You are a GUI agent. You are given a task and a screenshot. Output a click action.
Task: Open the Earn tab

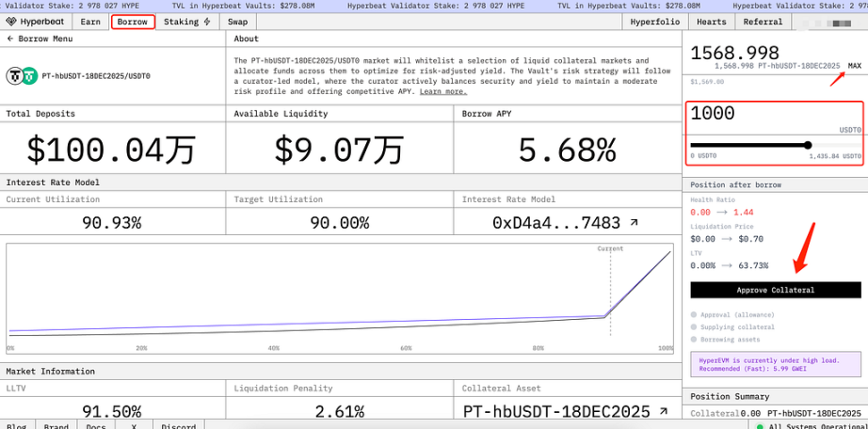click(x=90, y=22)
